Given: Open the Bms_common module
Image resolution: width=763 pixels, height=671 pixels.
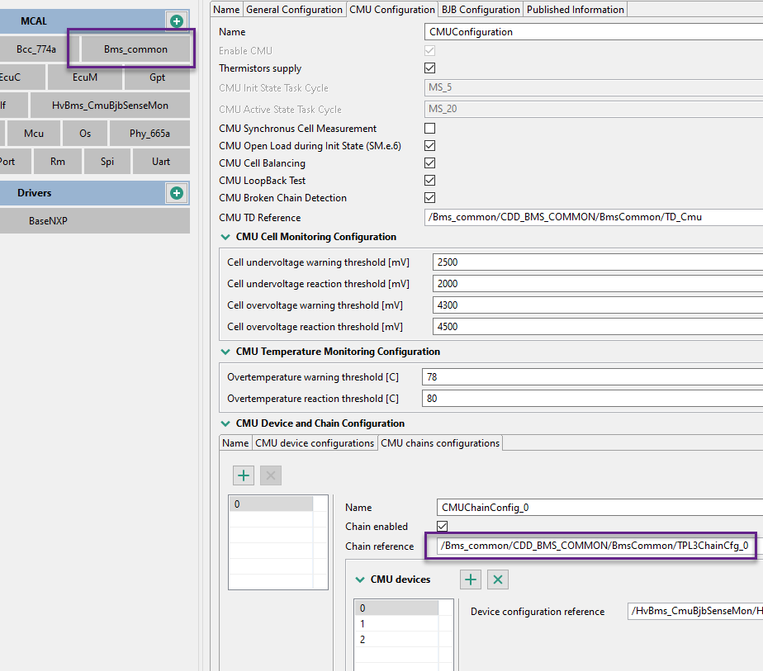Looking at the screenshot, I should point(135,49).
